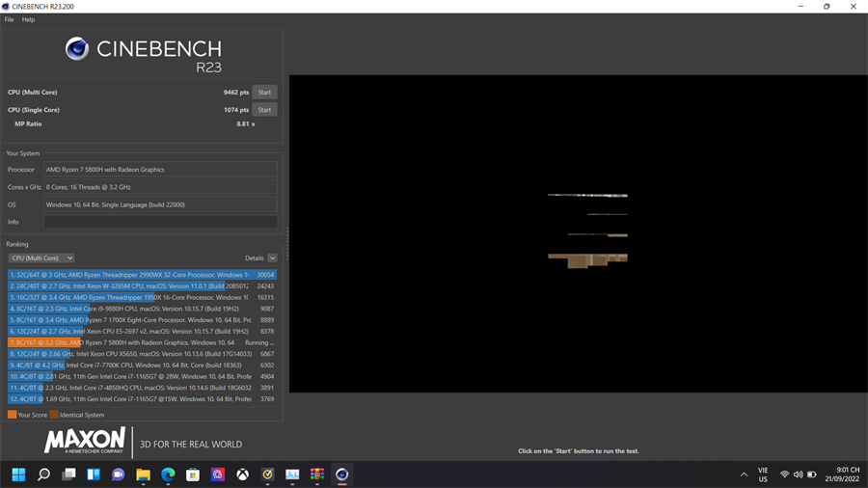Click the Info text field
868x488 pixels.
[160, 222]
